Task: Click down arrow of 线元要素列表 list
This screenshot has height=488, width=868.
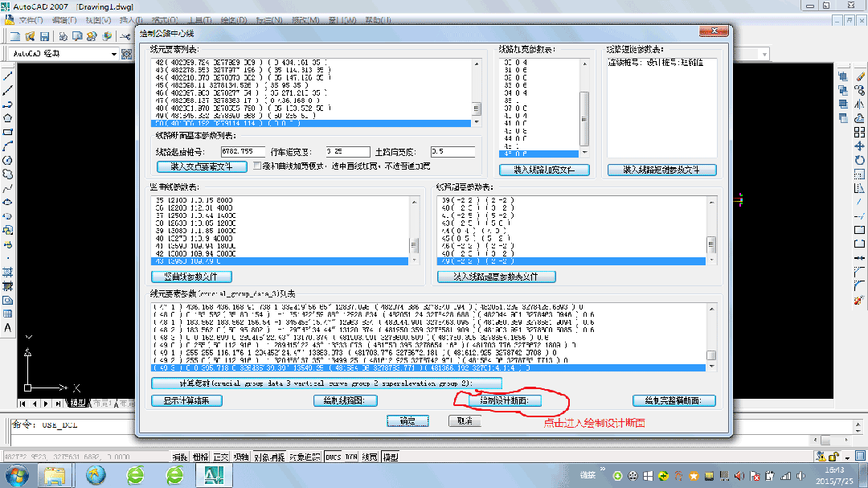Action: (476, 122)
